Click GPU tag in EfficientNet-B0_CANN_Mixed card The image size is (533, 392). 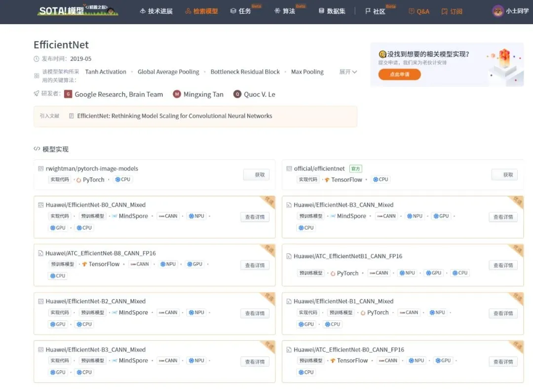58,228
